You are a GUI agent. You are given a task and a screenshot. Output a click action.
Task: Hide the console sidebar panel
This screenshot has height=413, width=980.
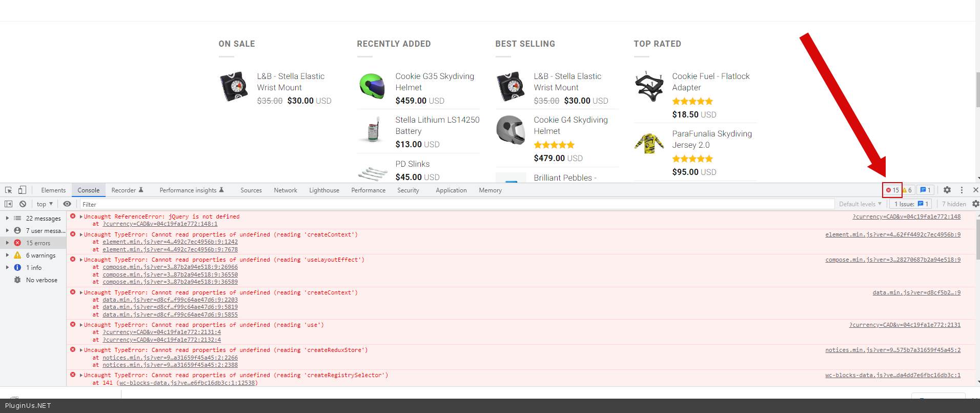[8, 204]
